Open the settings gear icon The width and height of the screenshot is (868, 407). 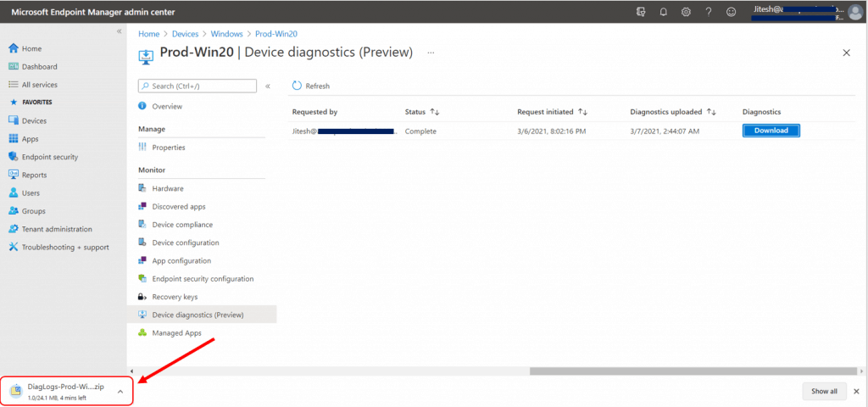point(686,12)
